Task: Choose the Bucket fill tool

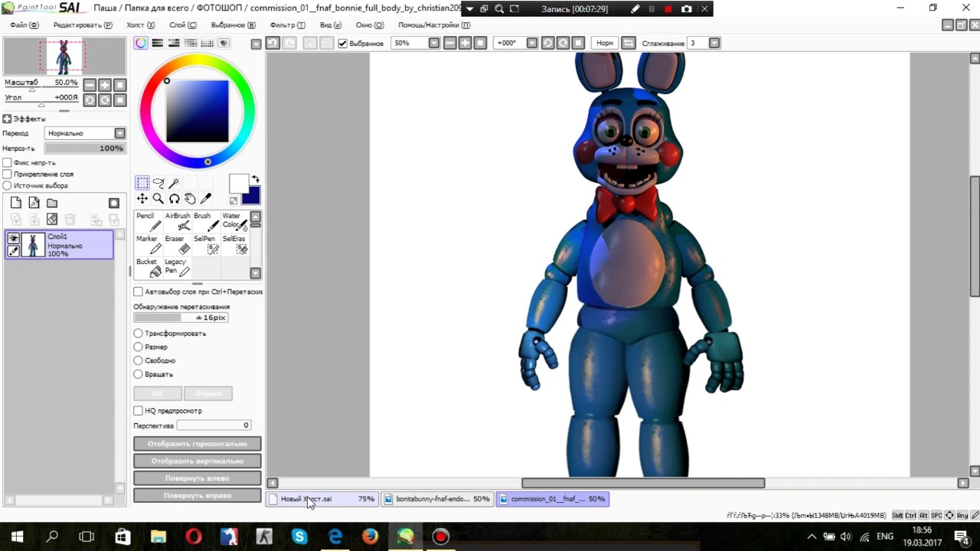Action: coord(149,268)
